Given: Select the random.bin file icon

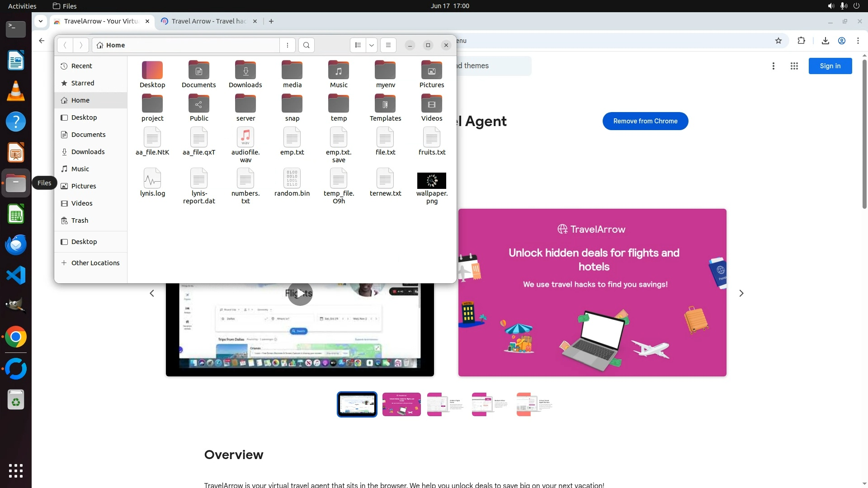Looking at the screenshot, I should coord(292,178).
